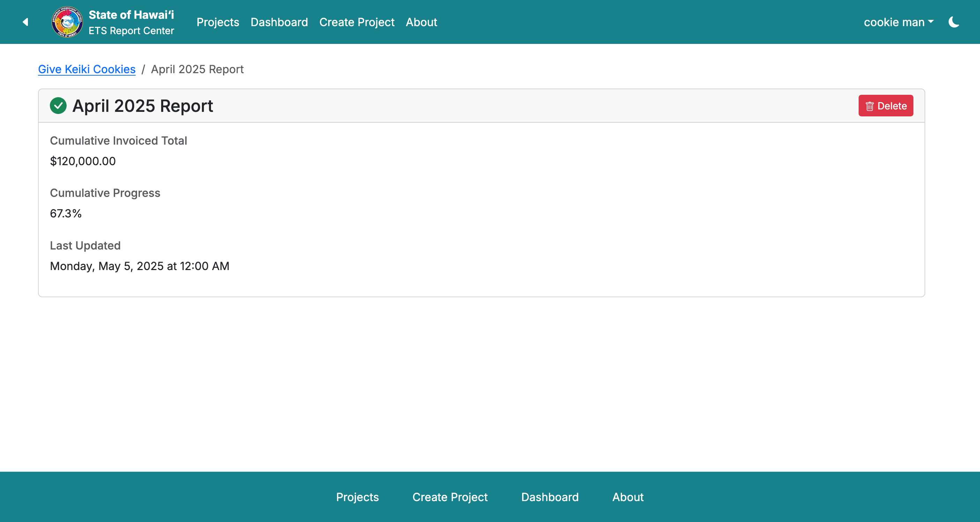The height and width of the screenshot is (522, 980).
Task: Open Dashboard in the top navigation
Action: coord(279,22)
